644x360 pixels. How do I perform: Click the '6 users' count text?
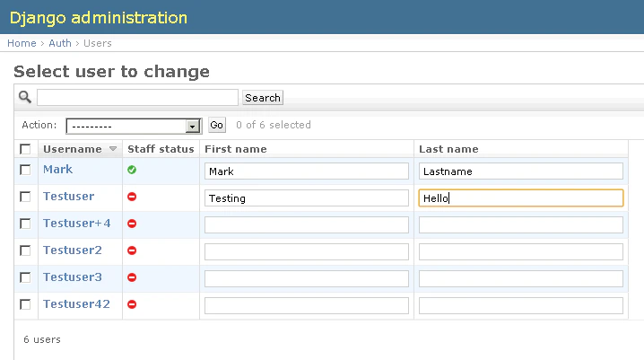pos(42,339)
